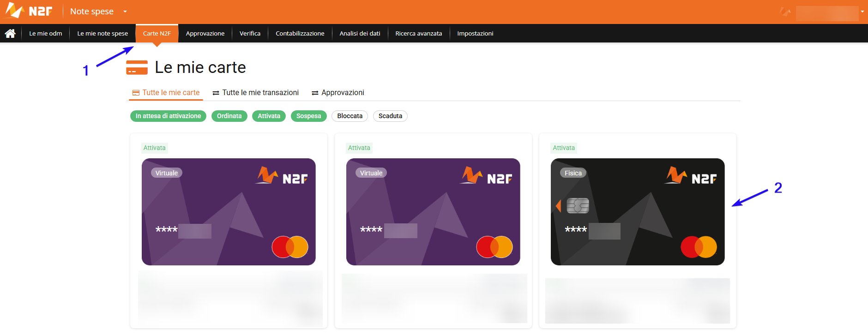Click the orange card icon beside Le mie carte

[137, 67]
